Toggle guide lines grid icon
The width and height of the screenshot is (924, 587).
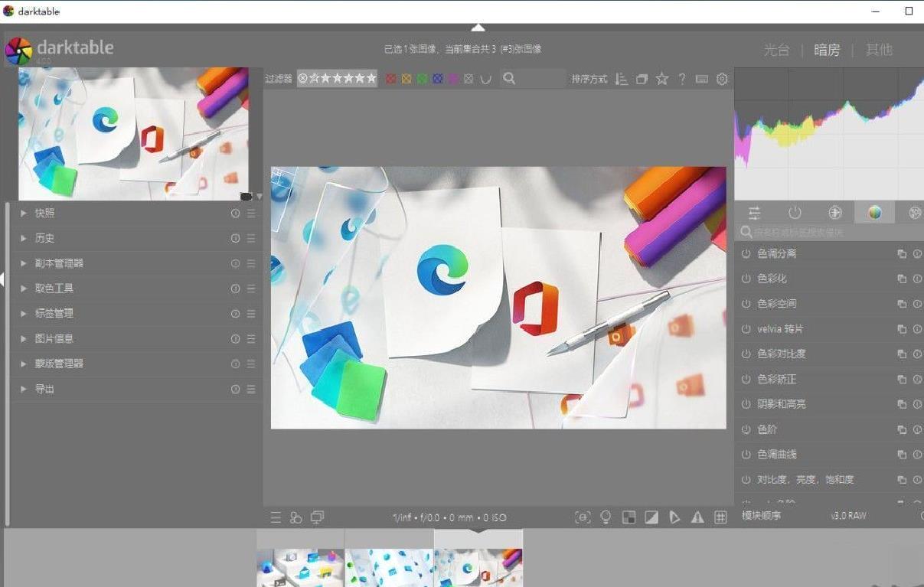coord(720,517)
